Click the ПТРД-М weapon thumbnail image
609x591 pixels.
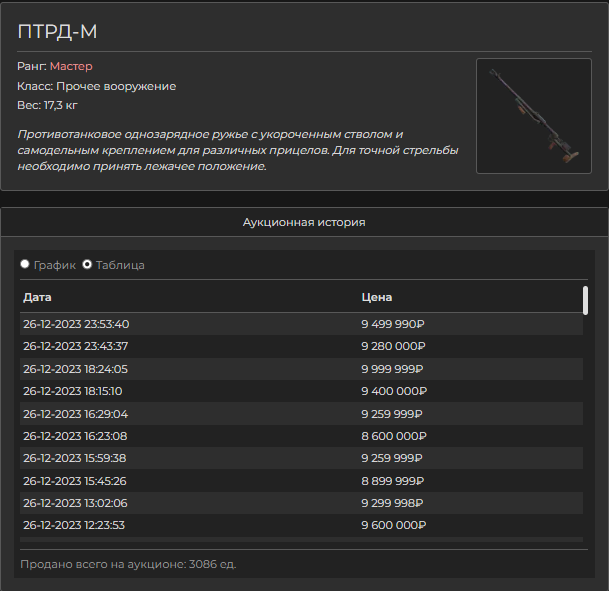[x=534, y=116]
